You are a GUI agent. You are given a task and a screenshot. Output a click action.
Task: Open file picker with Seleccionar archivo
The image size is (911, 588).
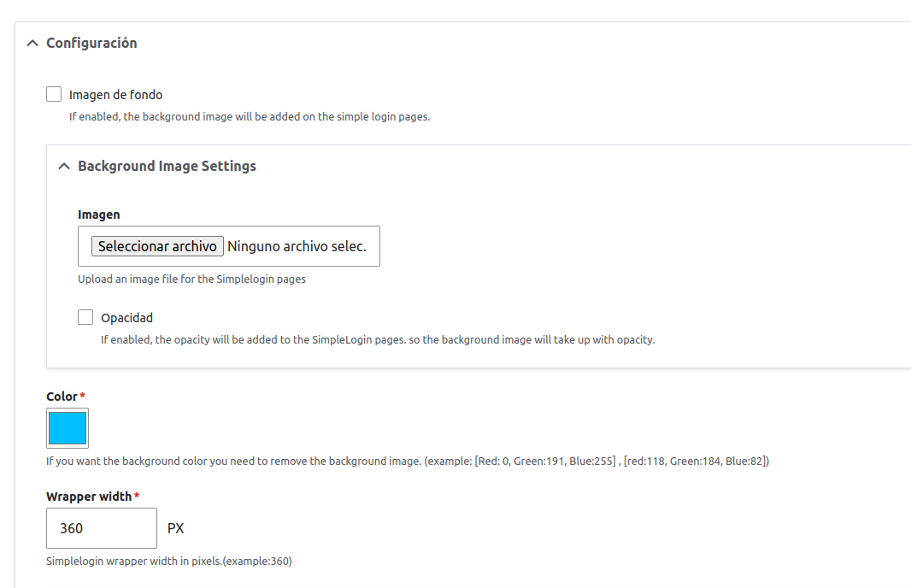click(157, 246)
